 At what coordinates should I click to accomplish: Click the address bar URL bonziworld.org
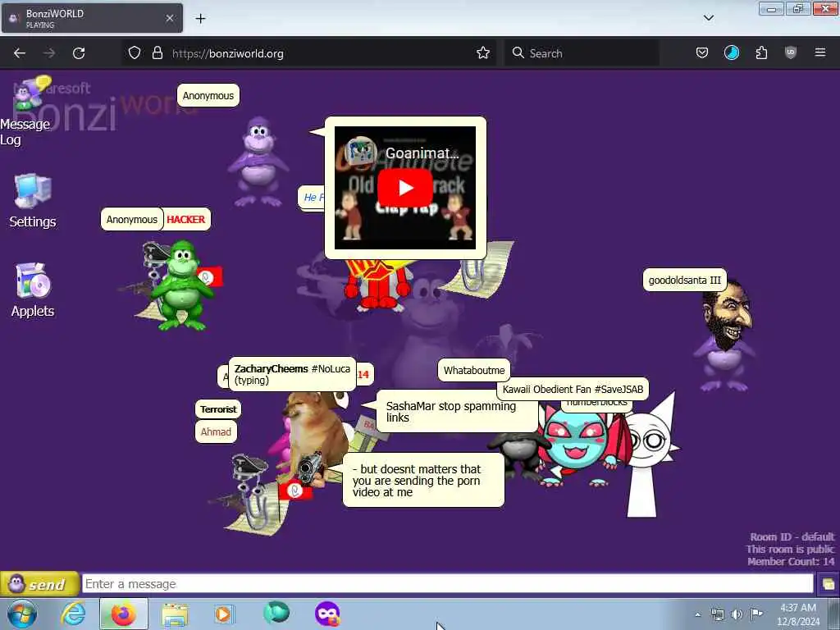pos(228,53)
